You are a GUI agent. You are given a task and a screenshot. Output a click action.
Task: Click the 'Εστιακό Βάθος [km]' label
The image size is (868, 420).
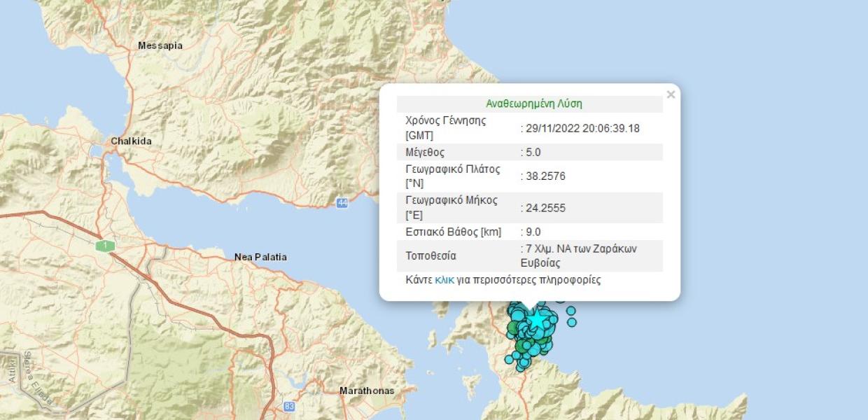pyautogui.click(x=454, y=232)
